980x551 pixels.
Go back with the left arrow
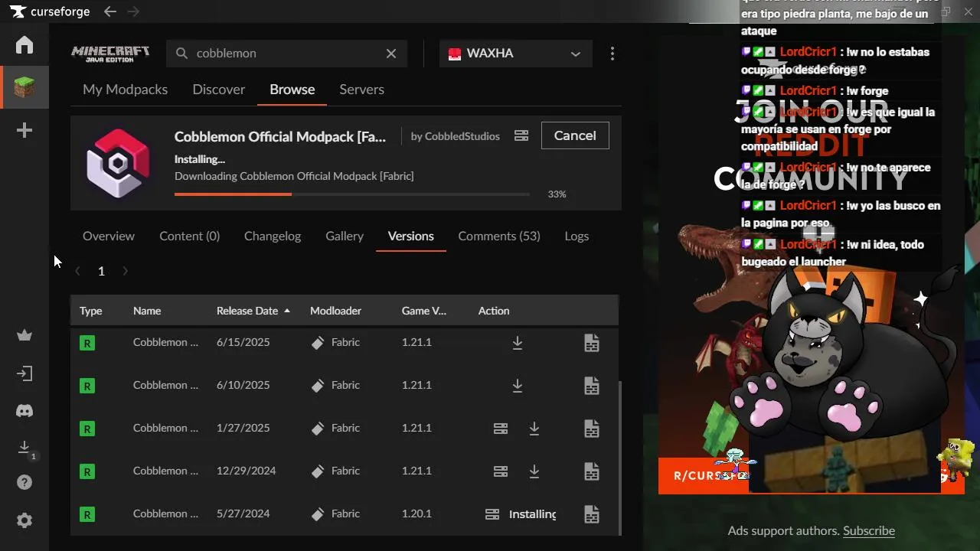pos(110,11)
